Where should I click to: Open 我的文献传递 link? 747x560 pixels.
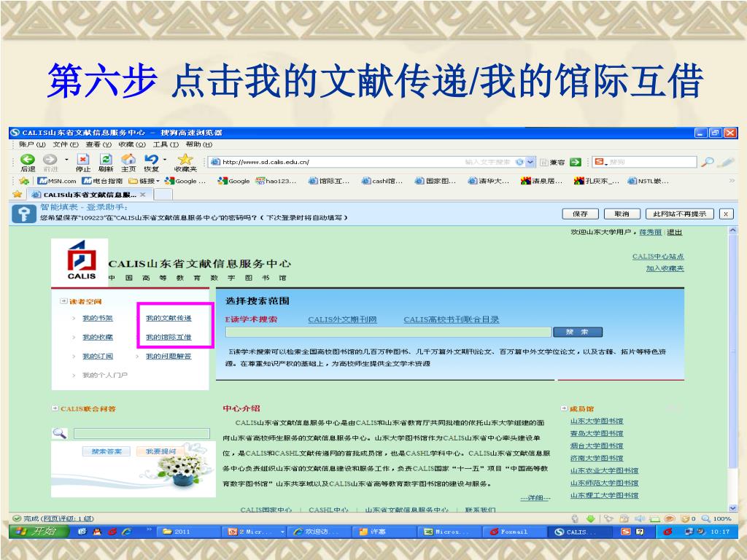pyautogui.click(x=169, y=318)
